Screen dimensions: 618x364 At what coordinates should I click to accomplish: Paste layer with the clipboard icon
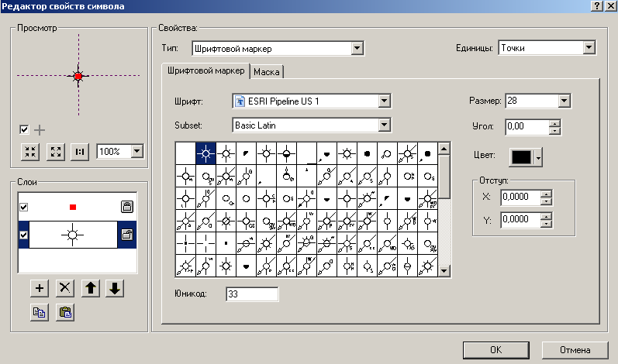(x=65, y=312)
